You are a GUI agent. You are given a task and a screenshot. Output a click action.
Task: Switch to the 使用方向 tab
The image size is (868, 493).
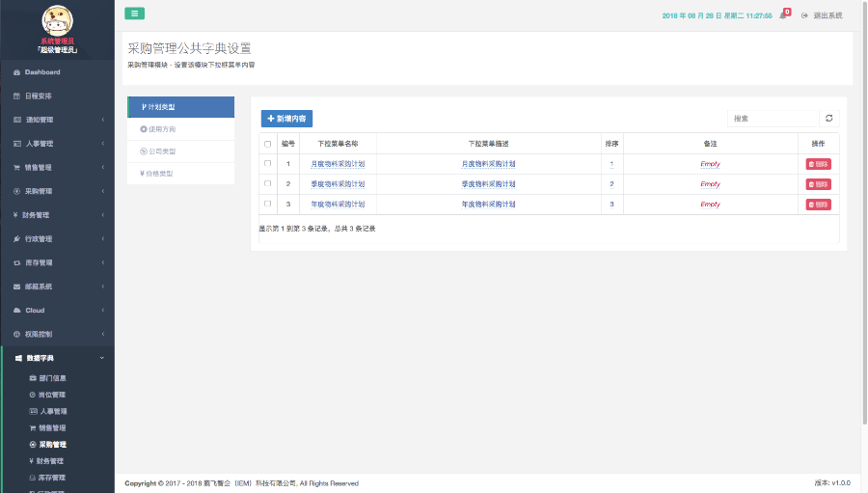[x=162, y=128]
